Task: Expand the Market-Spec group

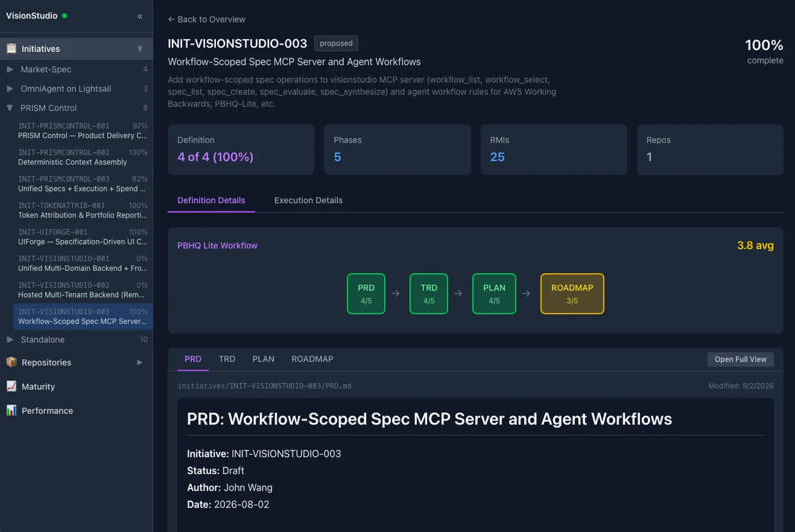Action: tap(10, 69)
